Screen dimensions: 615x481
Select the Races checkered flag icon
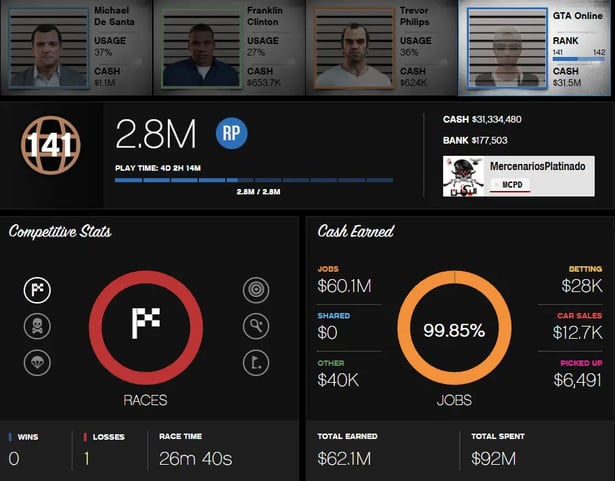click(37, 291)
